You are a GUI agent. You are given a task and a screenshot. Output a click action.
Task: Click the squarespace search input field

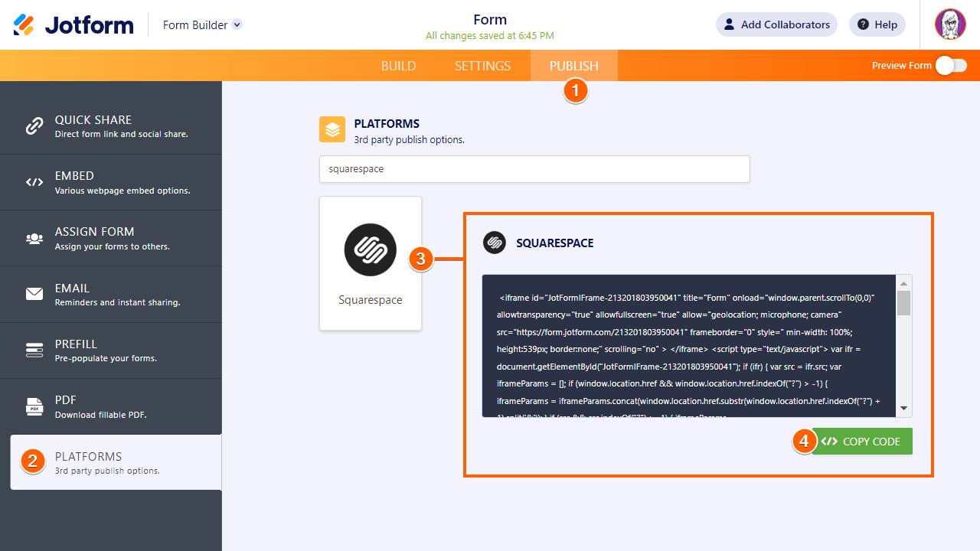(x=534, y=169)
